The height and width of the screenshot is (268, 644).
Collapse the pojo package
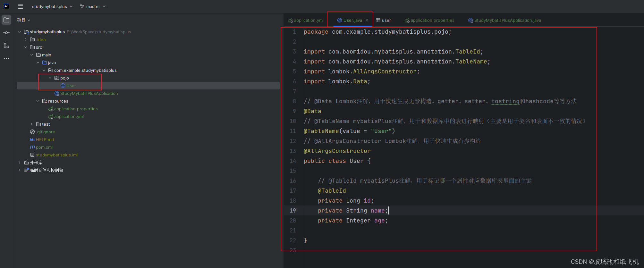click(x=50, y=78)
